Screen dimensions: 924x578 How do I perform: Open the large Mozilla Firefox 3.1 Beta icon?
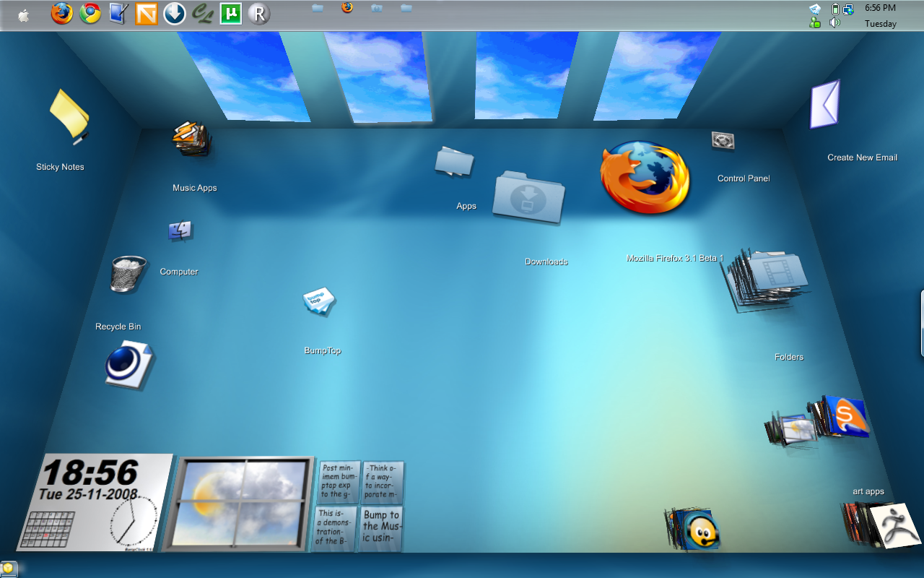tap(645, 178)
